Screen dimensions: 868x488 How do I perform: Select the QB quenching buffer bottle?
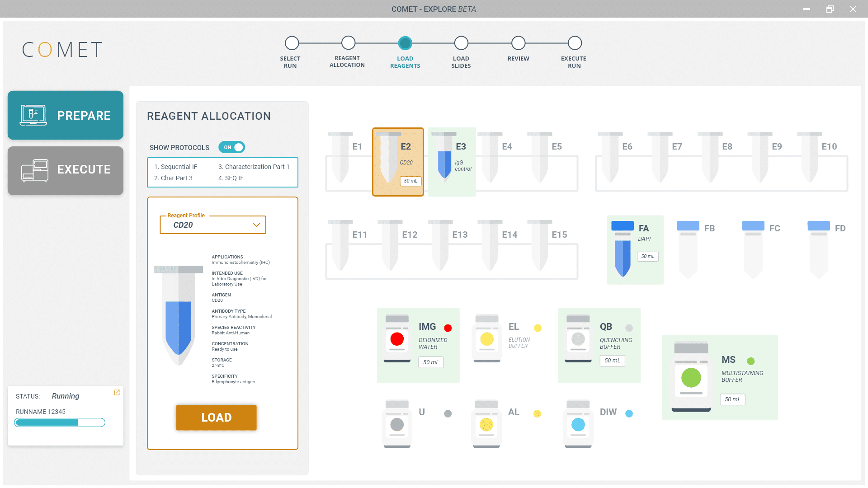point(578,339)
